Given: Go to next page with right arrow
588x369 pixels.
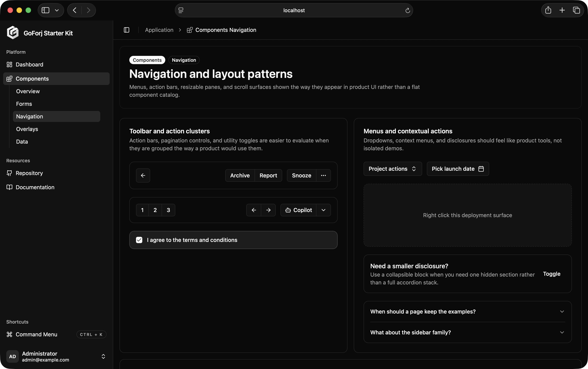Looking at the screenshot, I should click(268, 210).
